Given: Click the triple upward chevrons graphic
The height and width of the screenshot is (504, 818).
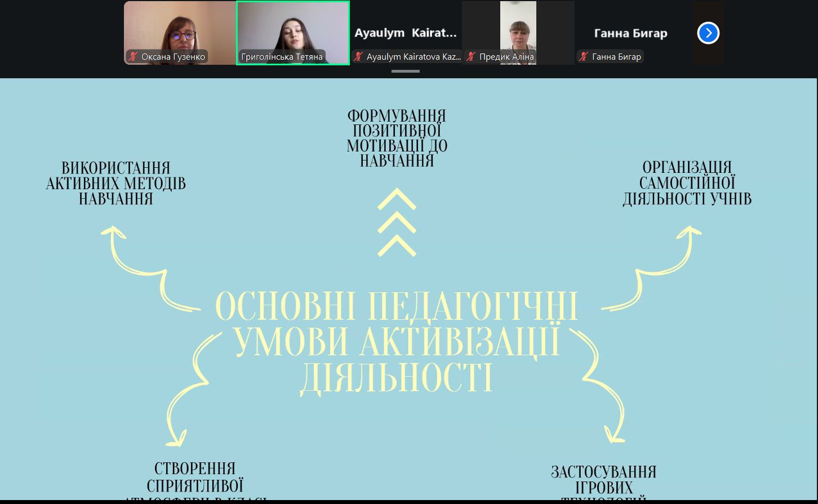Looking at the screenshot, I should point(397,222).
